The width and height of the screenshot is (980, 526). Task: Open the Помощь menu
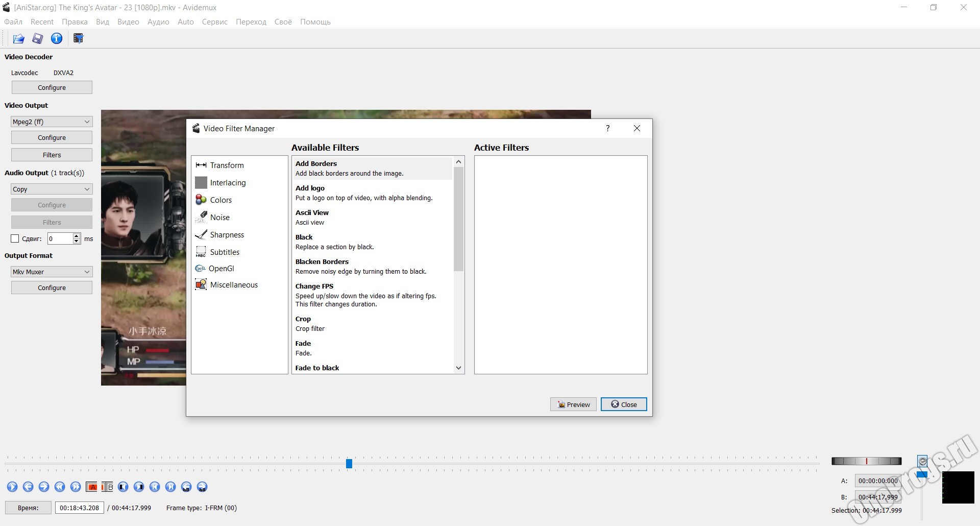click(x=315, y=21)
